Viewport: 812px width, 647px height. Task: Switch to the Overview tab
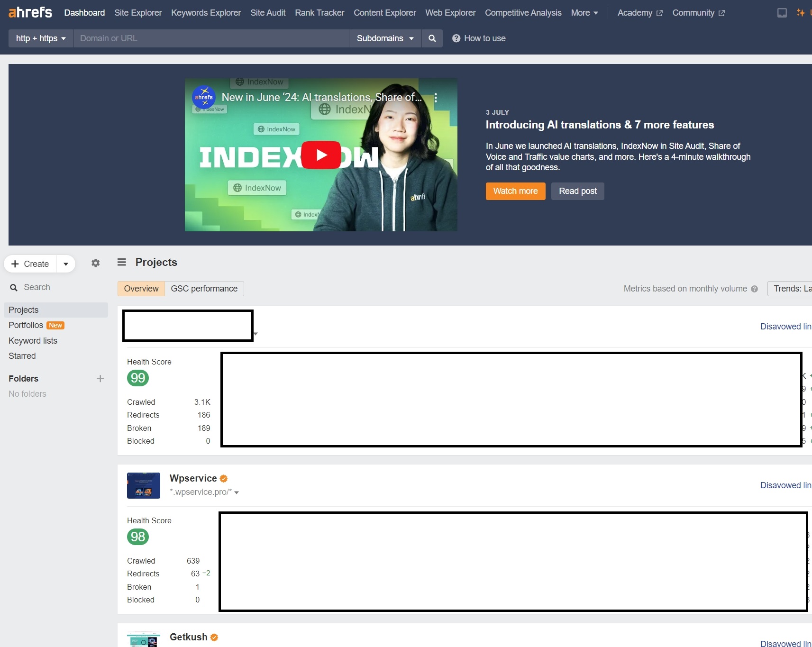(x=141, y=289)
